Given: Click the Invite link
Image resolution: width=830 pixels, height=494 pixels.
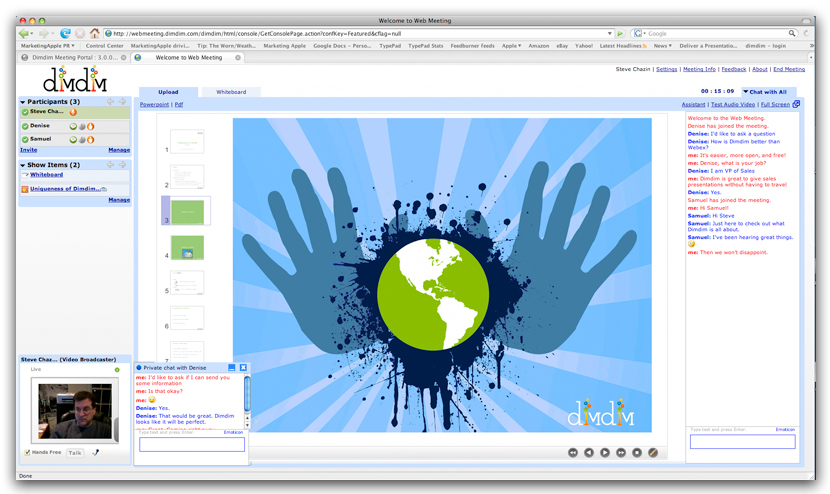Looking at the screenshot, I should [29, 150].
